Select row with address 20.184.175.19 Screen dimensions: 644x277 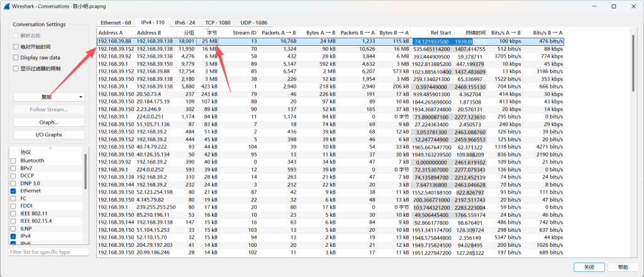tap(330, 102)
